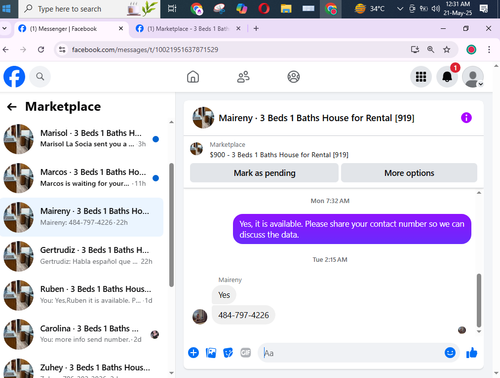Open the volume control in system tray

tap(436, 9)
